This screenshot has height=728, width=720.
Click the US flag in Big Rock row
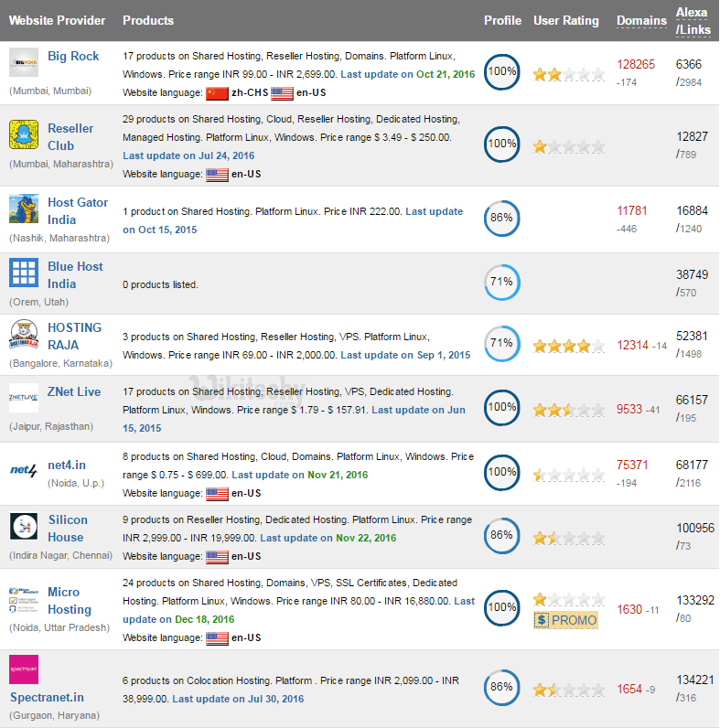(282, 93)
